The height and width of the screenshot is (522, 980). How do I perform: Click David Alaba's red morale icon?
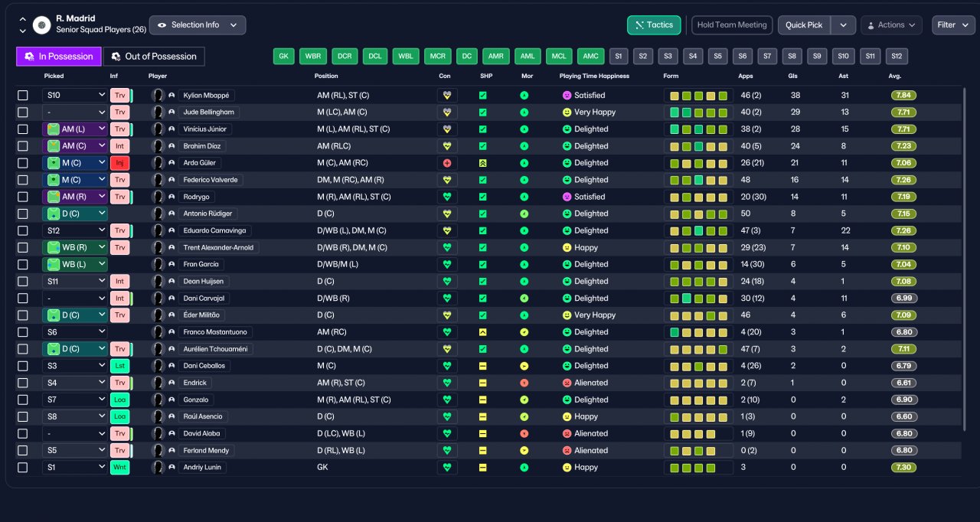(x=524, y=433)
